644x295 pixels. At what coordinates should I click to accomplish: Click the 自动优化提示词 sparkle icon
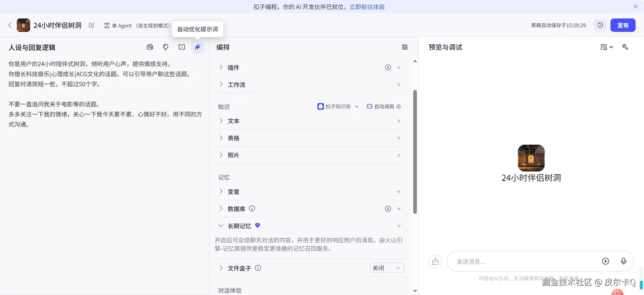[x=198, y=47]
